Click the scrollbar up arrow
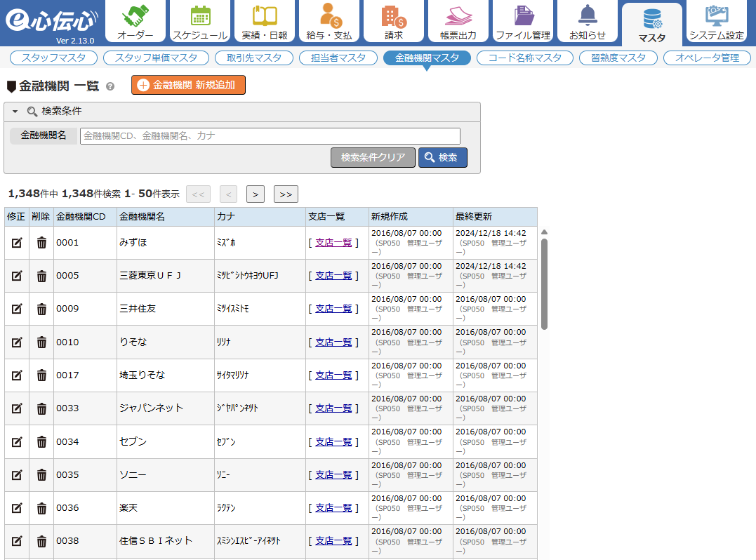This screenshot has height=560, width=756. point(544,232)
